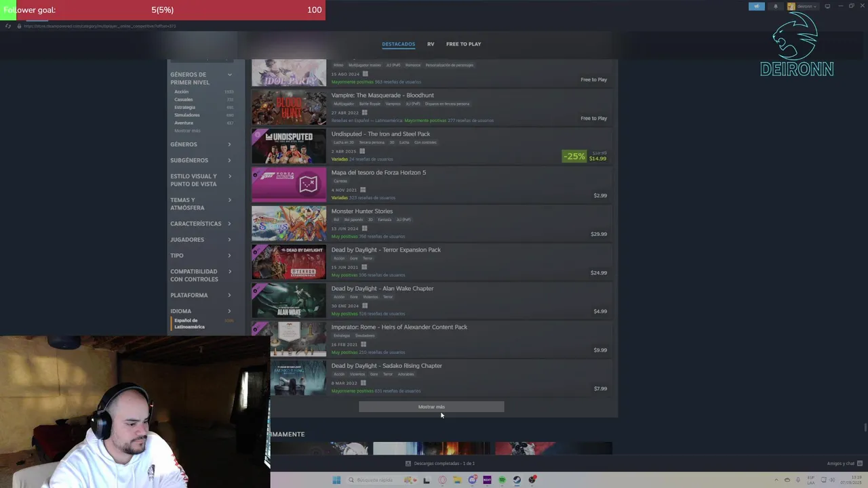This screenshot has width=868, height=488.
Task: Expand the Tipo filter section
Action: tap(201, 256)
